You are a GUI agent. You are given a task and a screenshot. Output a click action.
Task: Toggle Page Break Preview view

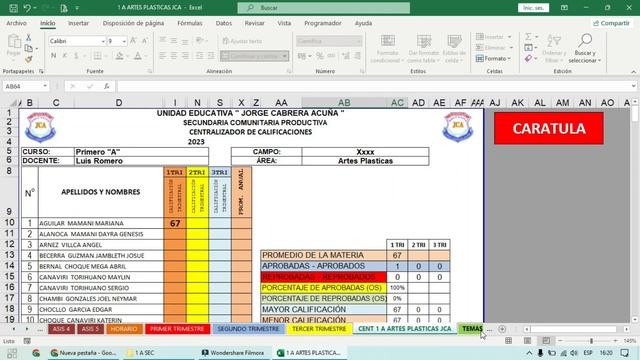546,340
